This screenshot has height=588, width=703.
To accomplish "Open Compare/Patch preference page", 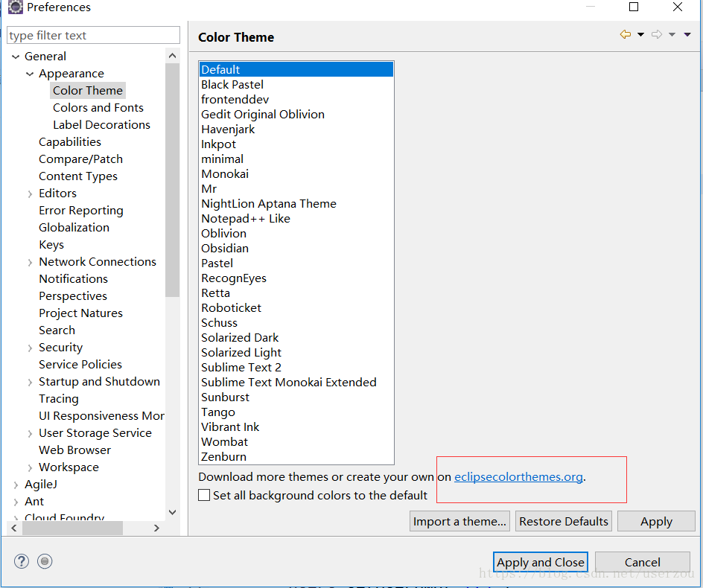I will (x=80, y=159).
